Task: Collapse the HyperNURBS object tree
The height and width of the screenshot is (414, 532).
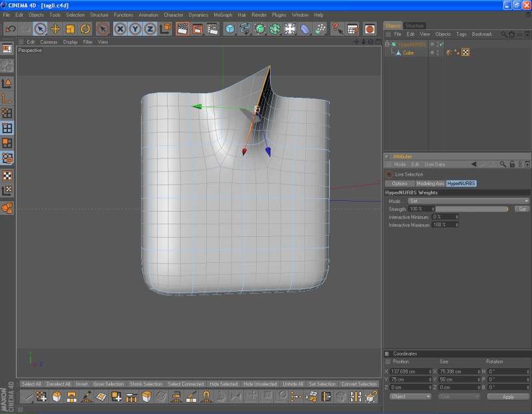Action: point(387,45)
